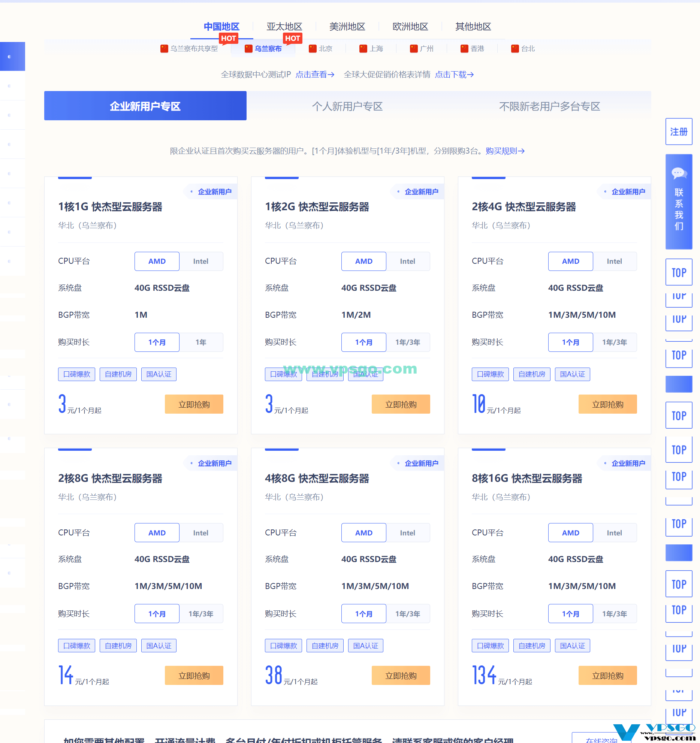700x743 pixels.
Task: Open the 购买规则 link
Action: [x=505, y=151]
